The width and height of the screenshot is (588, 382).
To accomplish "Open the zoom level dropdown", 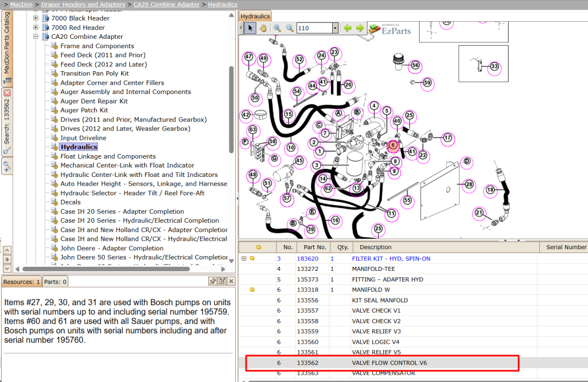I will tap(335, 28).
